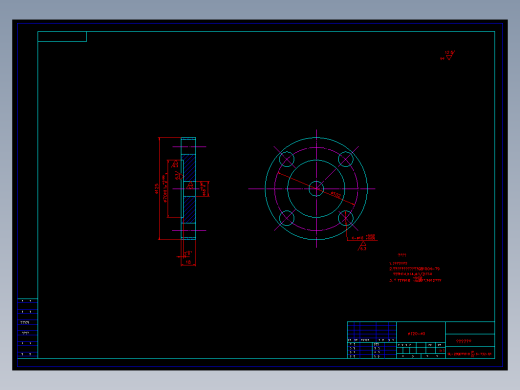520x390 pixels.
Task: Click the red part name text in title block center
Action: [x=416, y=334]
